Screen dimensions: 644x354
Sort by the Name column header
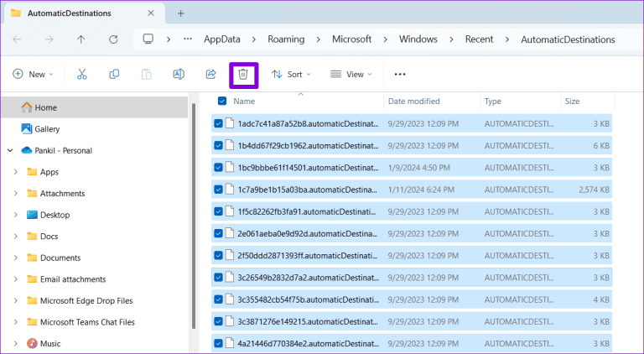244,101
